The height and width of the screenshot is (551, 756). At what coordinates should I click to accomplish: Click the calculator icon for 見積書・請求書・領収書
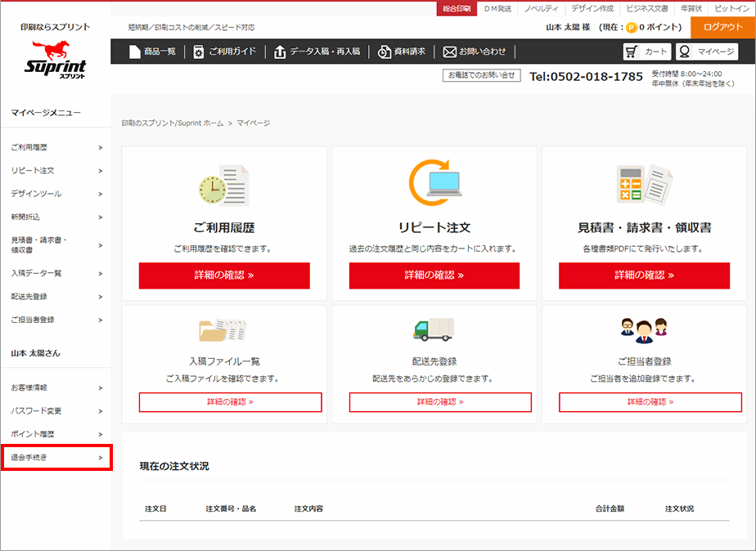[645, 184]
